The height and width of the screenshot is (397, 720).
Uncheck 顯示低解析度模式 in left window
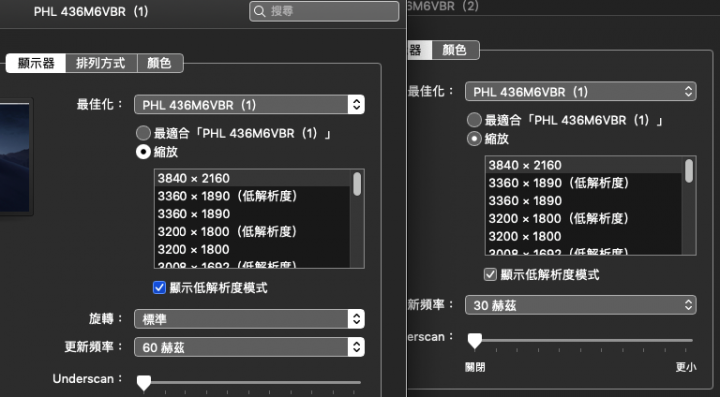tap(159, 288)
